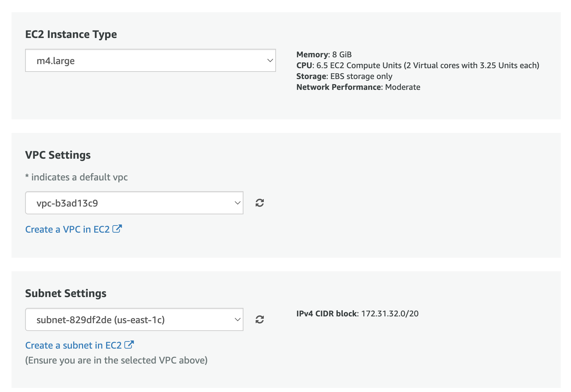This screenshot has height=392, width=571.
Task: Select the VPC Settings heading
Action: point(58,155)
